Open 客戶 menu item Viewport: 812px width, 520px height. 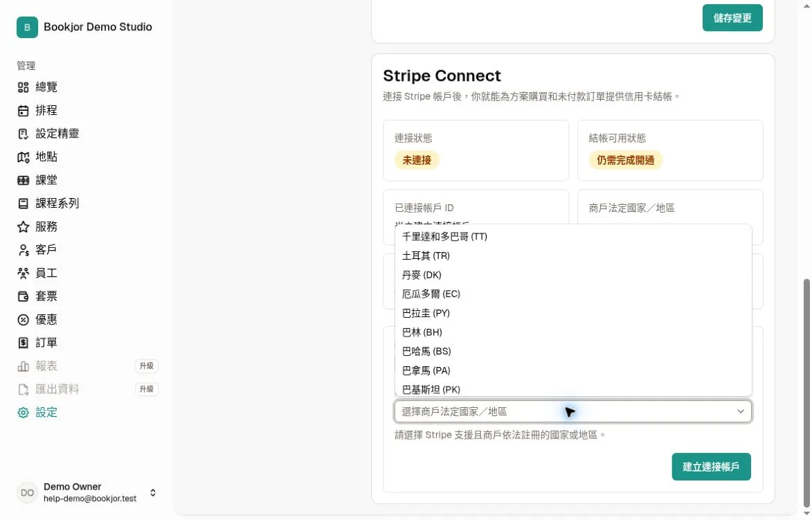tap(46, 250)
